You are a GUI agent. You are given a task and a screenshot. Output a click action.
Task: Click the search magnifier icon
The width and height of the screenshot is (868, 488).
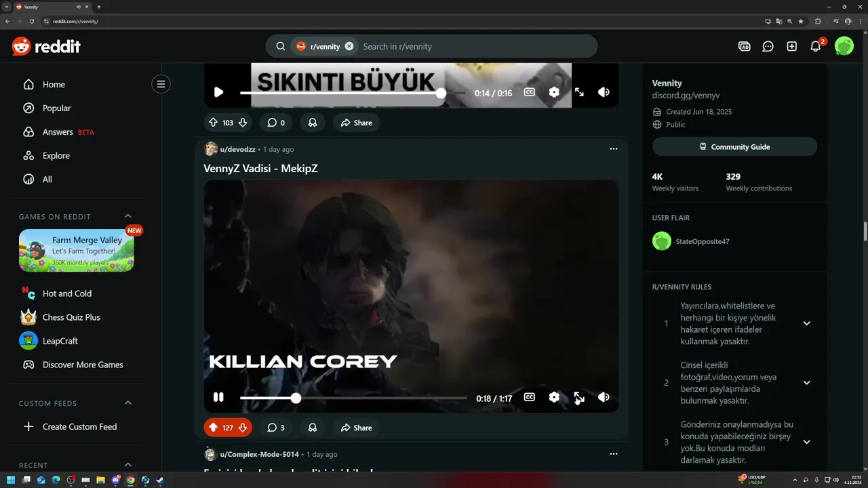[281, 46]
